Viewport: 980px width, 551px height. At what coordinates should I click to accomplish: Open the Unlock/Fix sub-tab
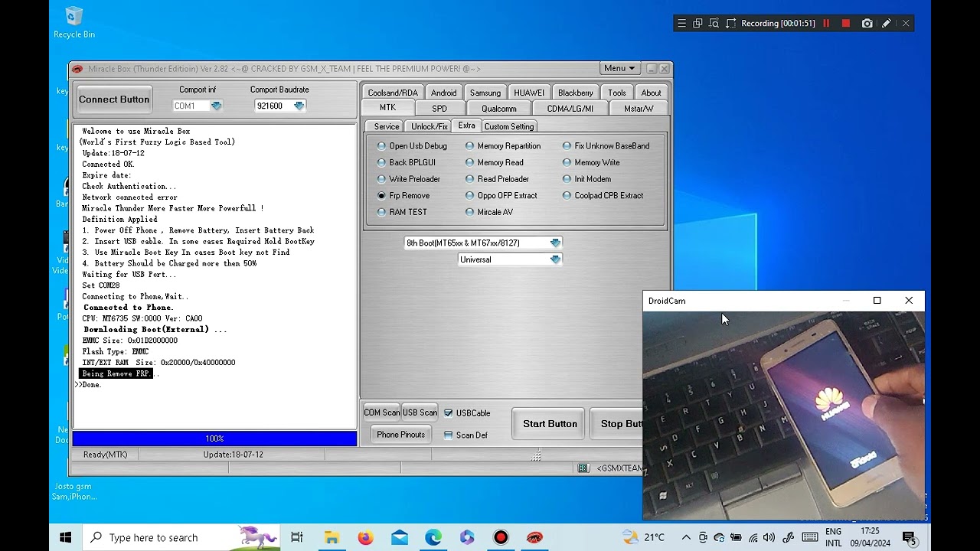tap(429, 126)
